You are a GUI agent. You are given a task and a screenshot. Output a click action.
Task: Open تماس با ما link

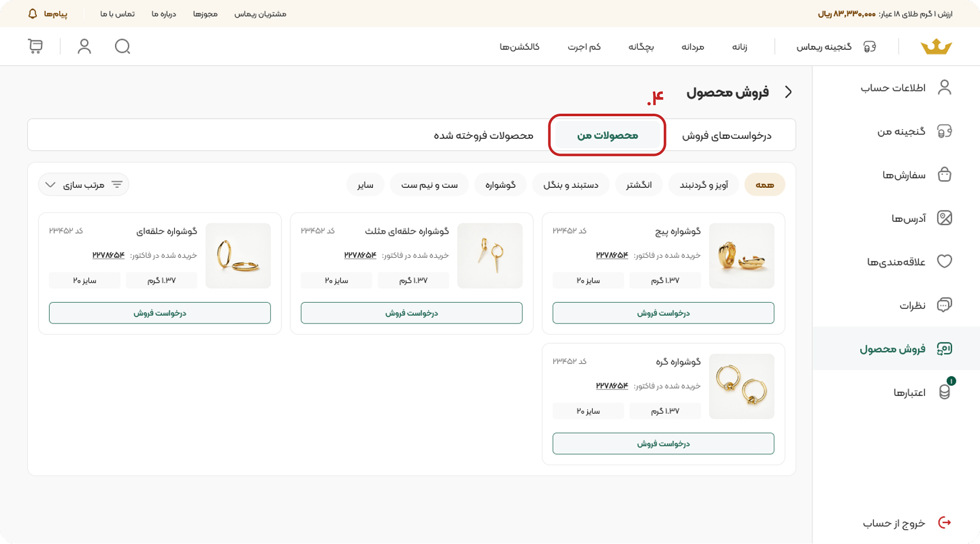click(117, 14)
